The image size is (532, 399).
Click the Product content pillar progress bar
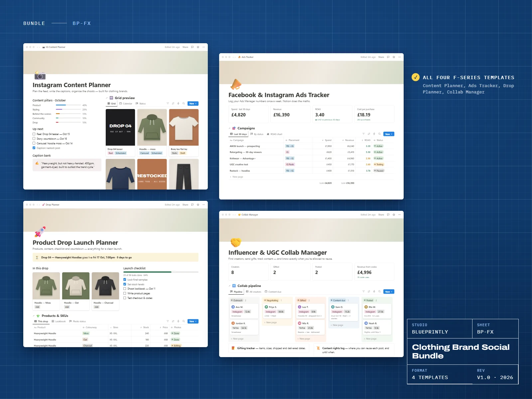point(68,105)
